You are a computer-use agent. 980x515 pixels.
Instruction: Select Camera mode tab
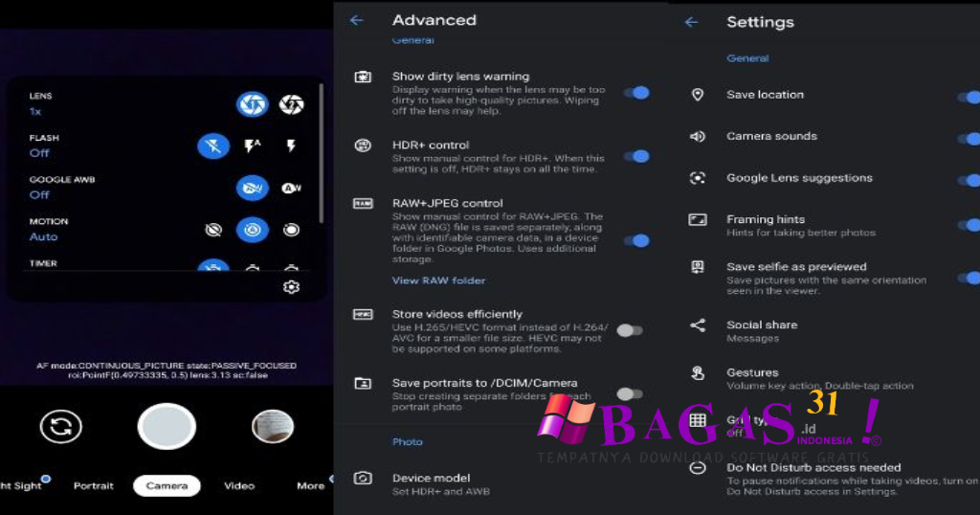(167, 485)
